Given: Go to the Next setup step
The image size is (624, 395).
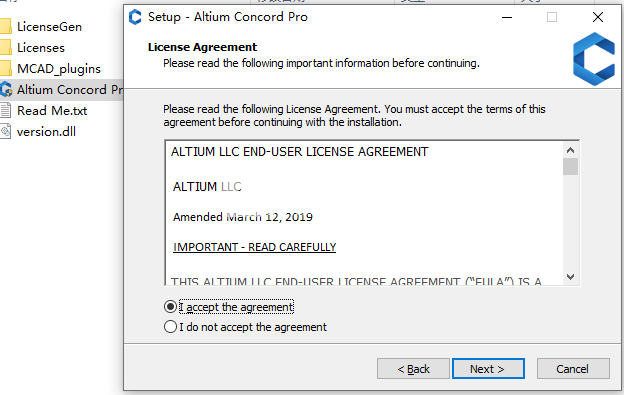Looking at the screenshot, I should (x=488, y=369).
